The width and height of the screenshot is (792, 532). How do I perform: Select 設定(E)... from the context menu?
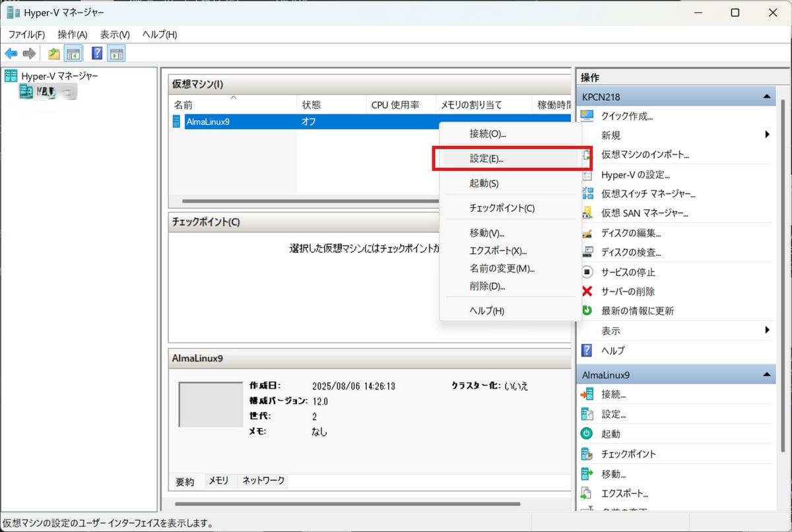(486, 158)
